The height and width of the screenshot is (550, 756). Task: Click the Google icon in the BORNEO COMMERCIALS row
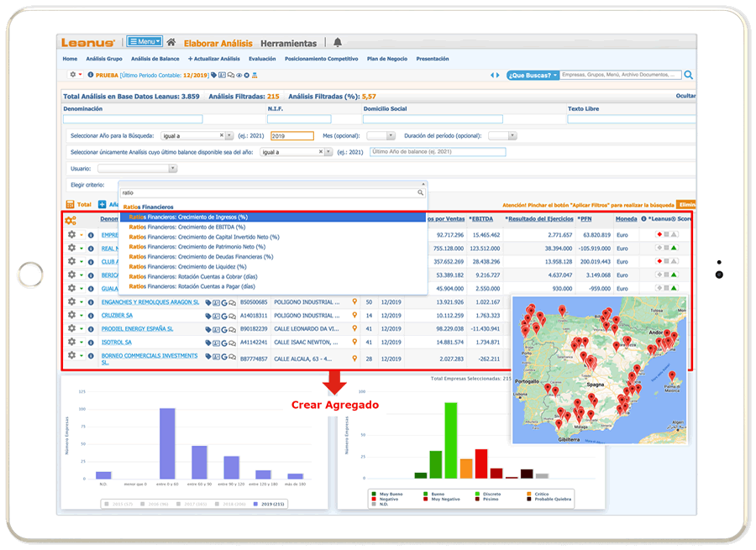[224, 357]
